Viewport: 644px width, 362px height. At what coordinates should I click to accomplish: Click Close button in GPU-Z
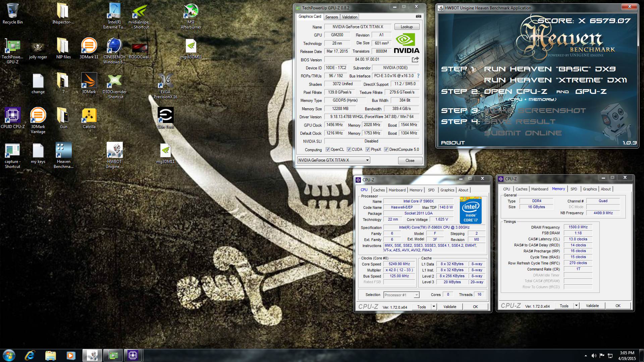click(x=410, y=161)
